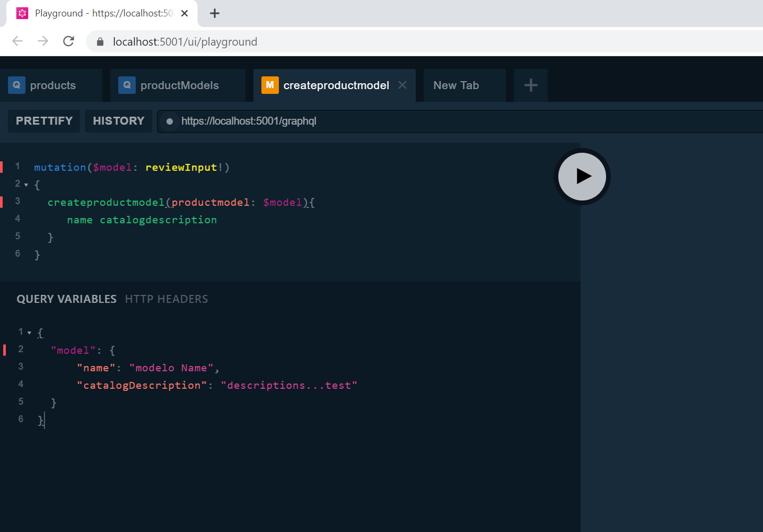
Task: Click the endpoint status dot icon
Action: point(170,121)
